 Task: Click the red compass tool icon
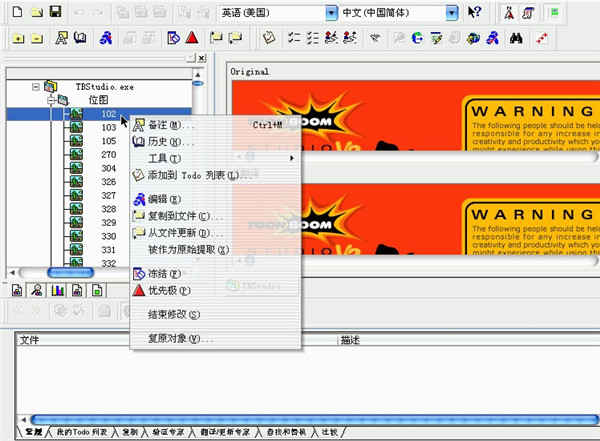click(509, 13)
